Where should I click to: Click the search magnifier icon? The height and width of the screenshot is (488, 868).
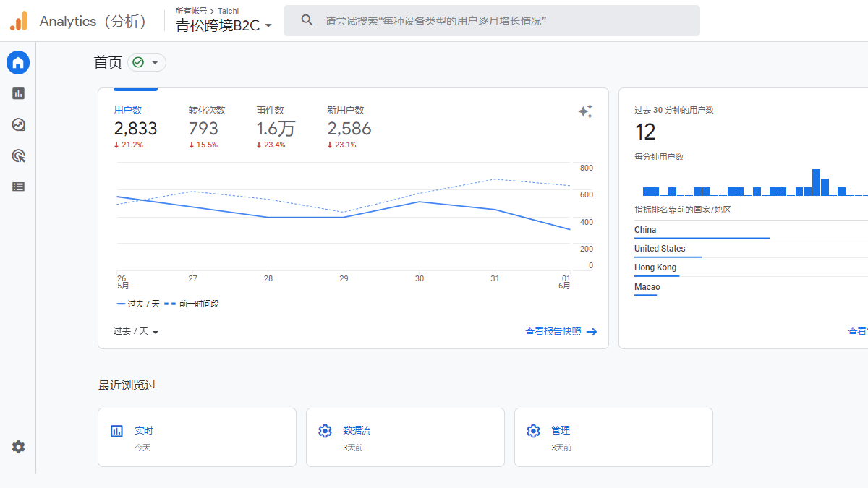click(307, 21)
